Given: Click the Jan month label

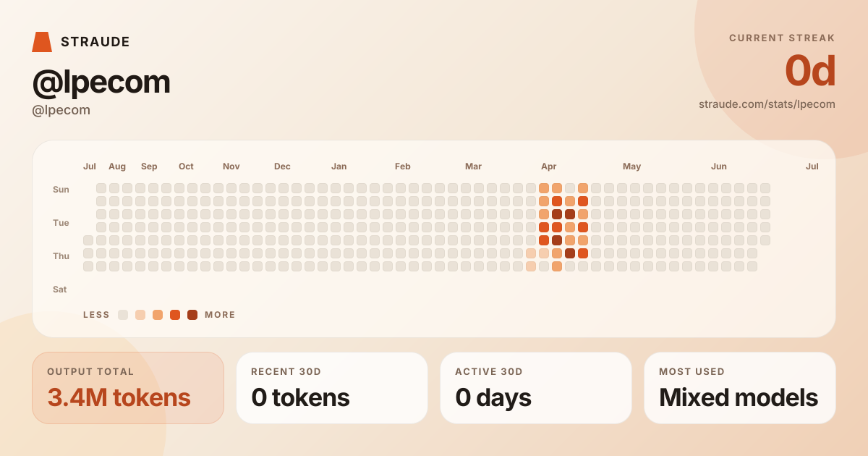Looking at the screenshot, I should [339, 166].
